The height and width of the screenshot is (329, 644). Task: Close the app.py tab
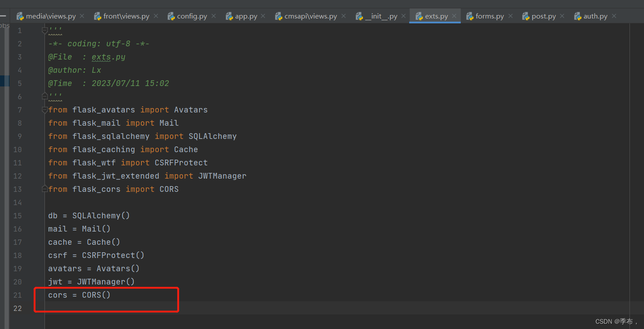(263, 16)
